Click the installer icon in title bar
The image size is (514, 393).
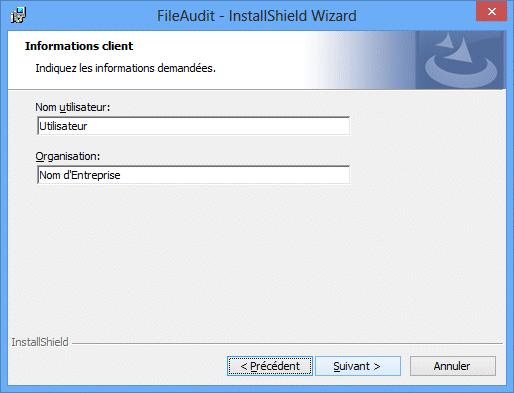coord(18,15)
